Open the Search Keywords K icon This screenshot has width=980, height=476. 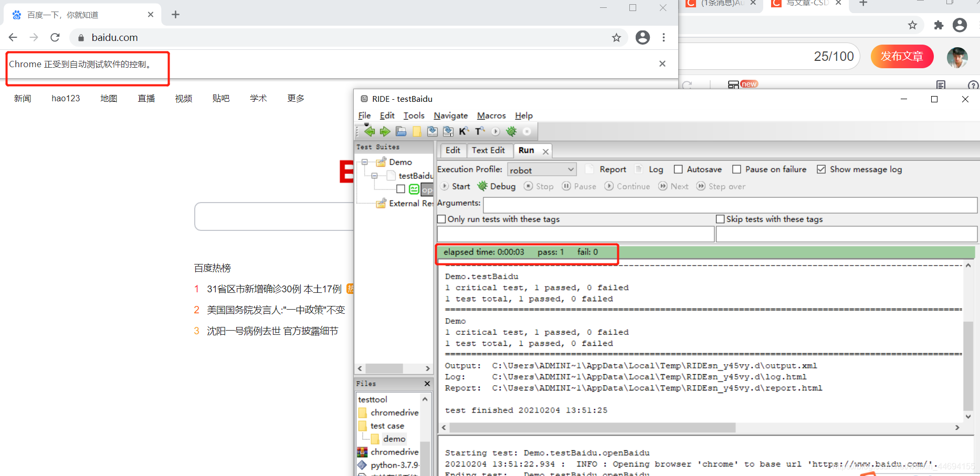coord(464,132)
